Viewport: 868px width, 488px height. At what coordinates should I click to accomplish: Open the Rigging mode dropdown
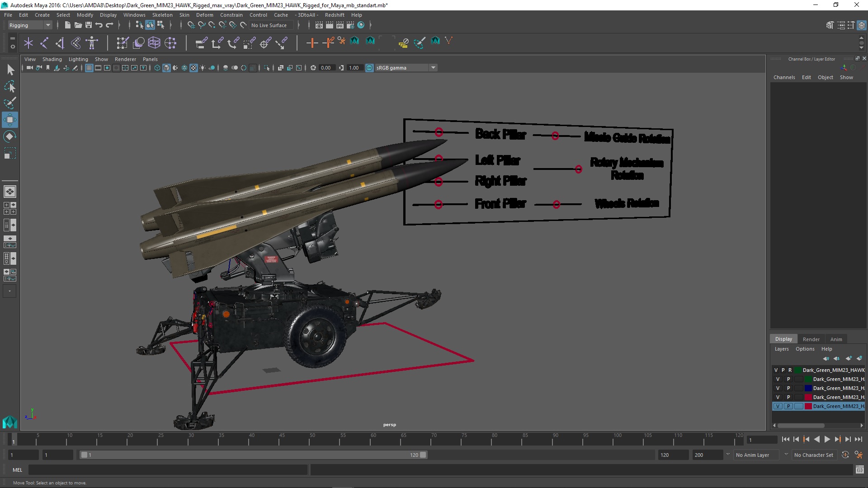coord(47,25)
